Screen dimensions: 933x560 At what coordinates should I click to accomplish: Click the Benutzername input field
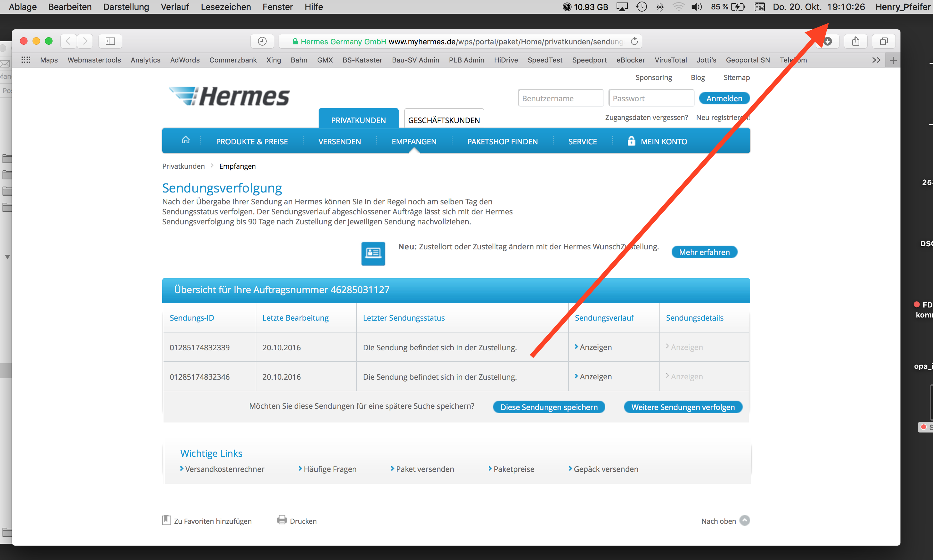[561, 98]
